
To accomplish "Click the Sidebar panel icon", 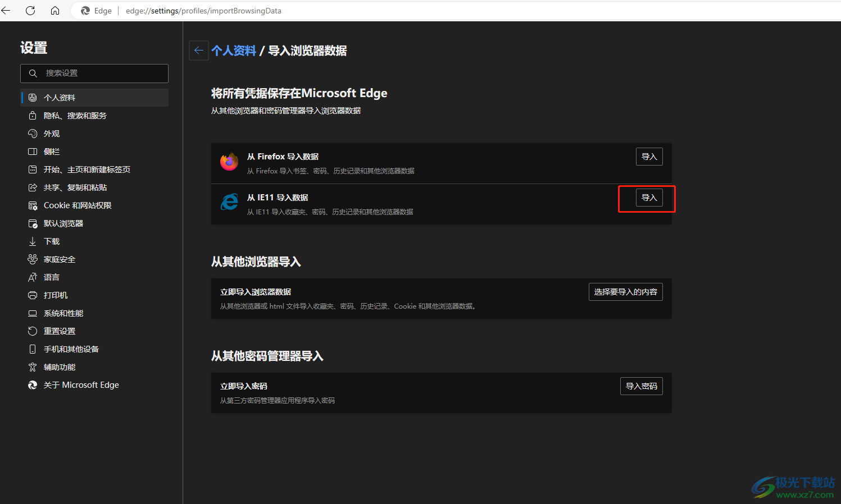I will click(33, 152).
